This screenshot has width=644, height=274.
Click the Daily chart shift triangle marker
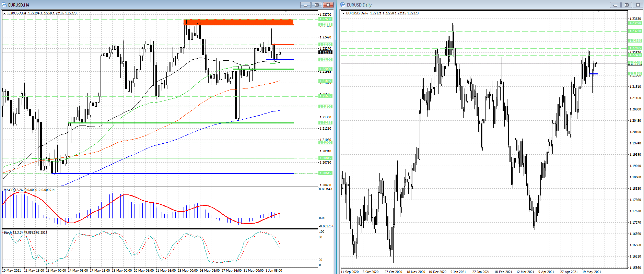pyautogui.click(x=599, y=12)
